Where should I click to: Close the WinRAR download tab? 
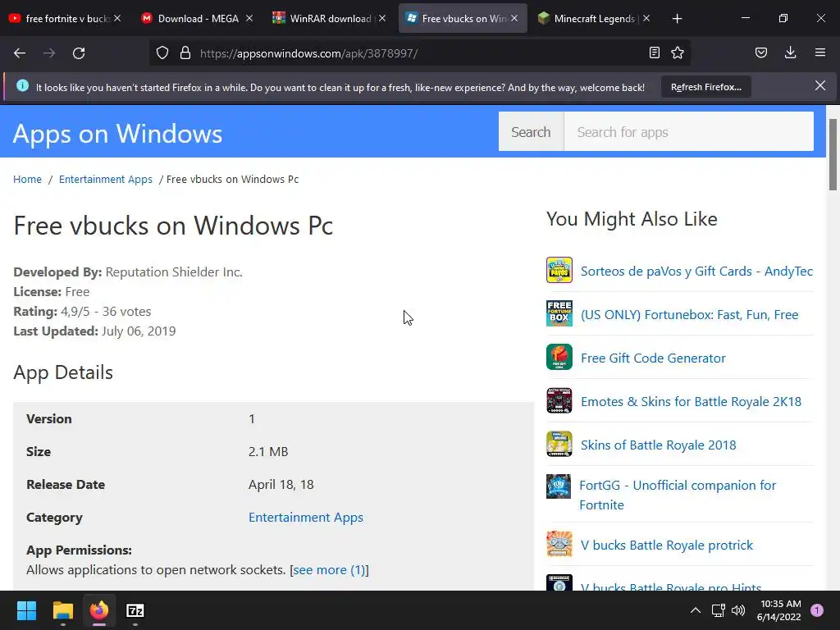[382, 18]
